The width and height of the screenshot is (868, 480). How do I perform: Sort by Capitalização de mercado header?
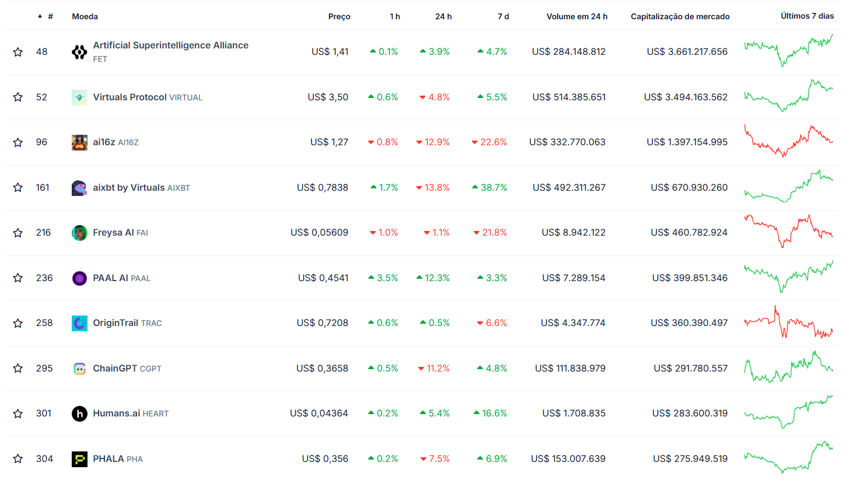tap(680, 16)
